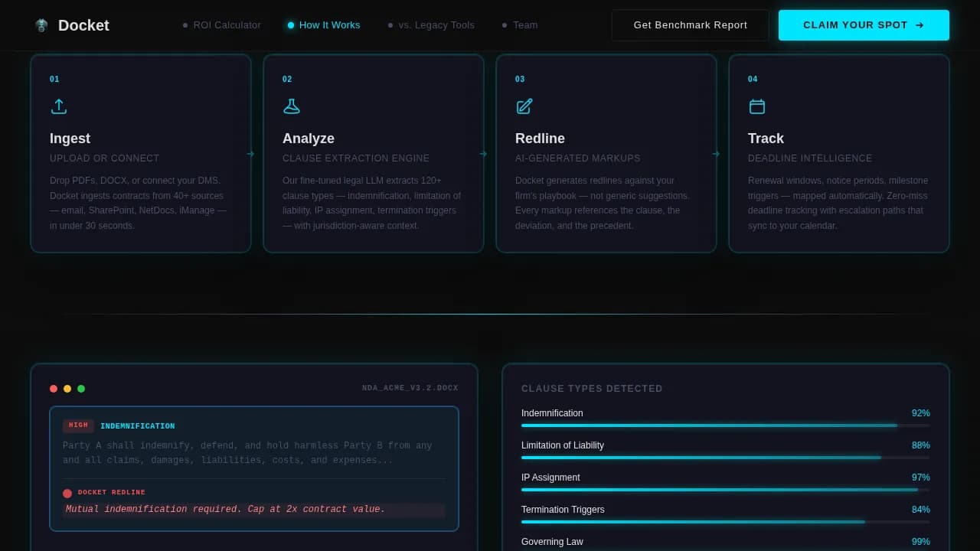Click step number 04 on Track card
The image size is (980, 551).
coord(753,80)
